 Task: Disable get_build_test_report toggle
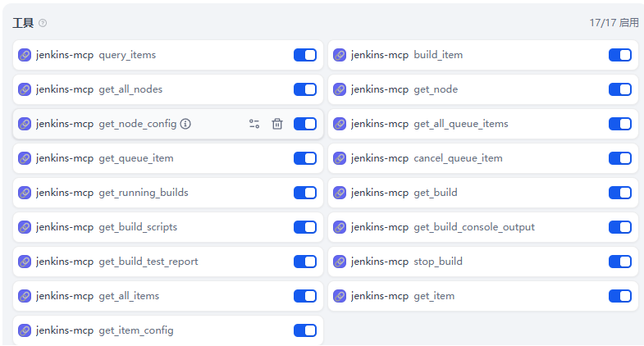tap(305, 262)
